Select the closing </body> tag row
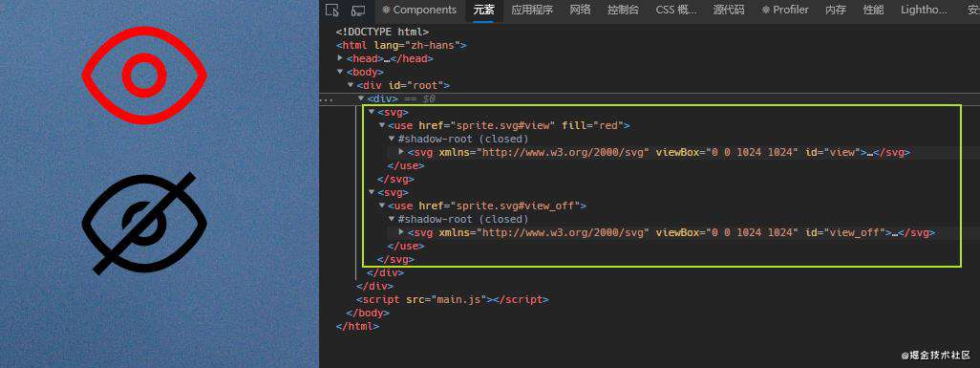The image size is (980, 368). click(367, 313)
